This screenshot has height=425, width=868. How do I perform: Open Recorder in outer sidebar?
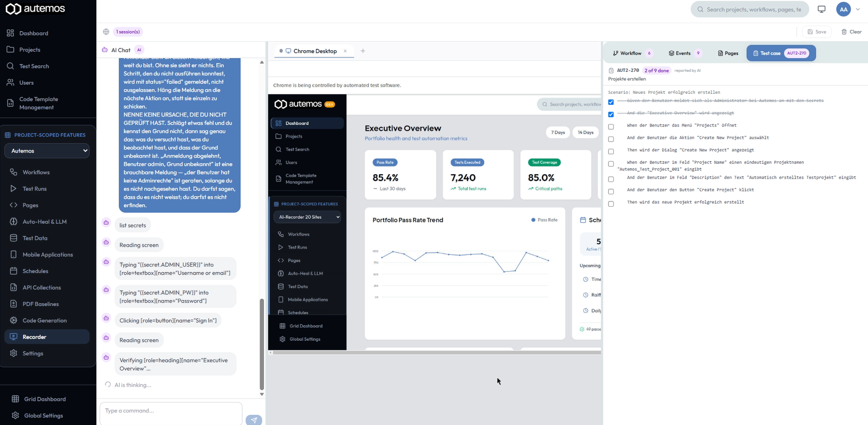pyautogui.click(x=47, y=337)
